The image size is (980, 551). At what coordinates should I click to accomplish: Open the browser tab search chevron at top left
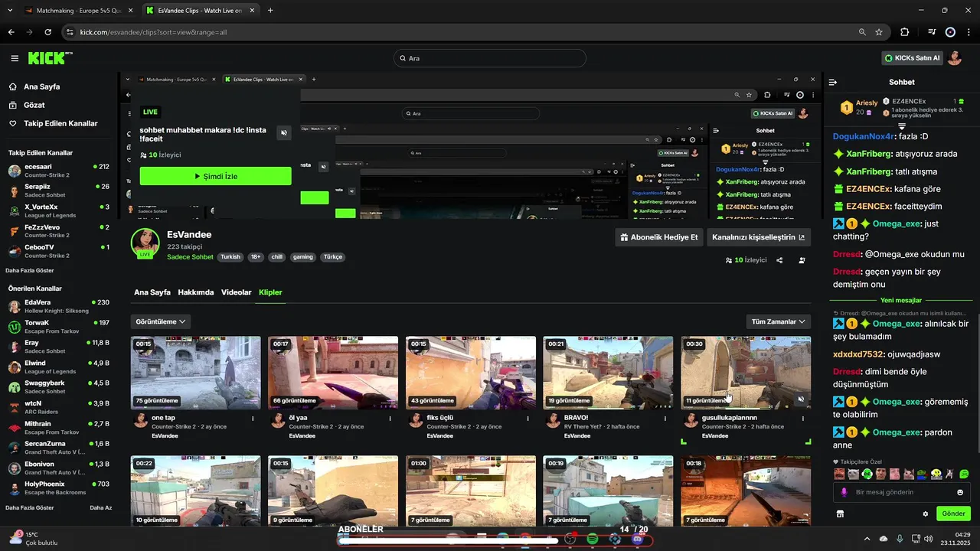pyautogui.click(x=10, y=11)
